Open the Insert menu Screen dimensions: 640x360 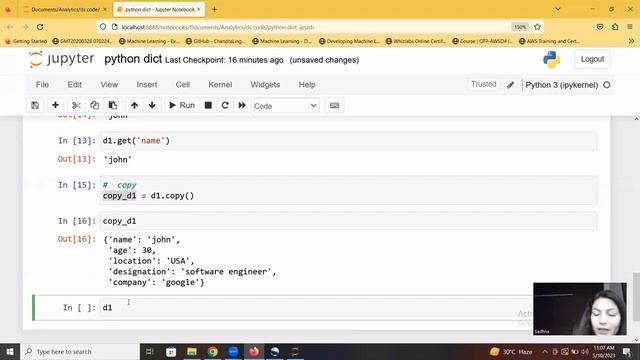[x=147, y=84]
